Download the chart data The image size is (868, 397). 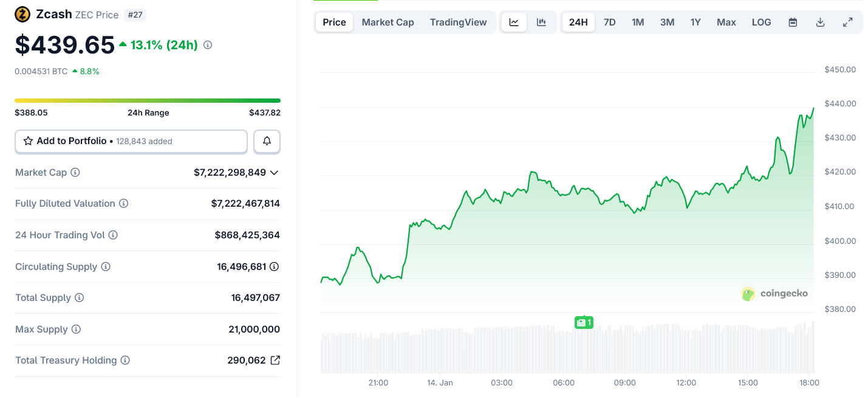tap(820, 22)
